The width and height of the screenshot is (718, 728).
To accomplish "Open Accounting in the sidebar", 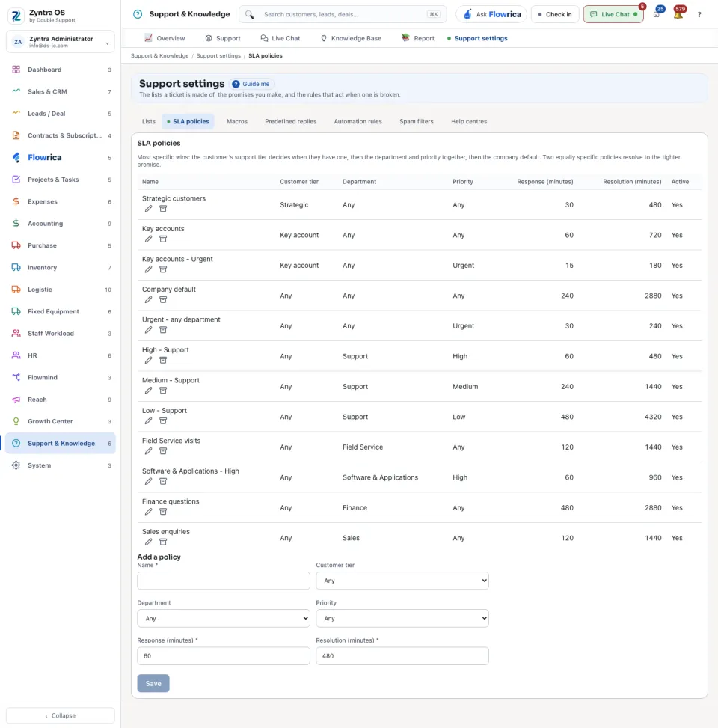I will coord(61,224).
